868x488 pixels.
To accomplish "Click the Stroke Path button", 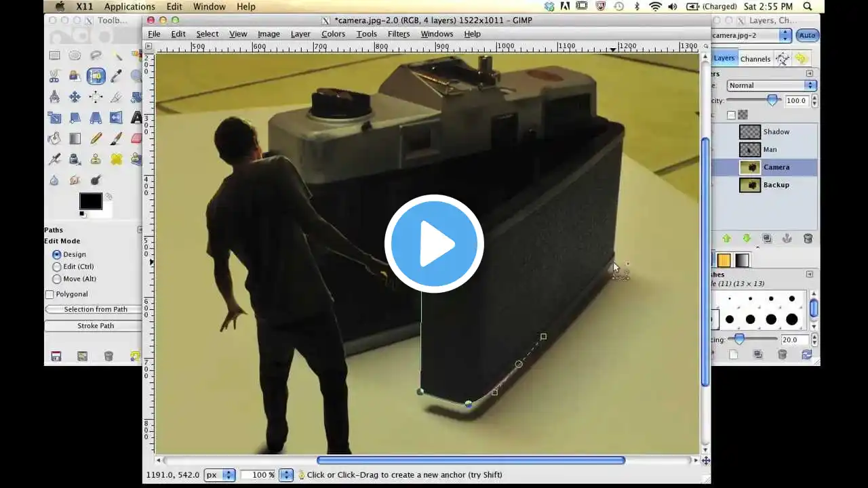I will point(95,325).
